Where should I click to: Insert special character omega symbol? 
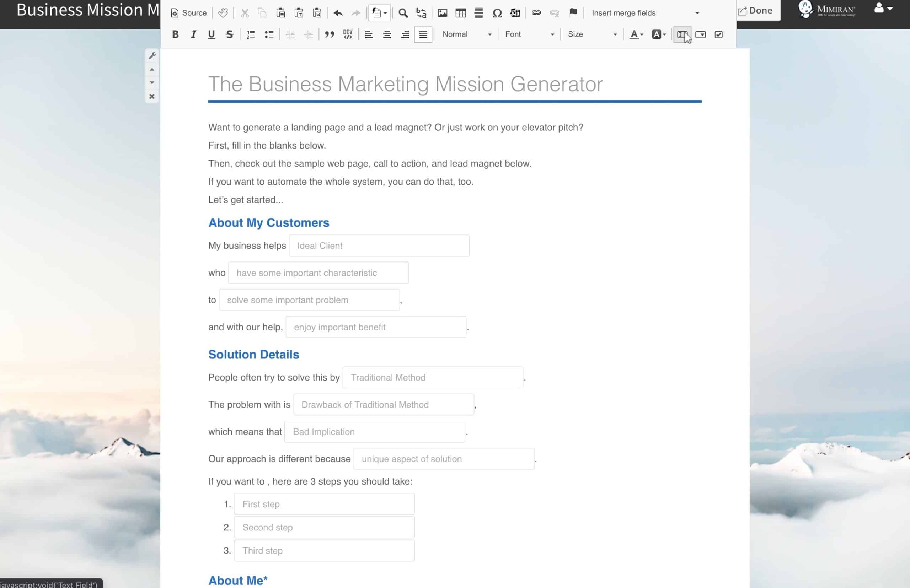tap(497, 13)
